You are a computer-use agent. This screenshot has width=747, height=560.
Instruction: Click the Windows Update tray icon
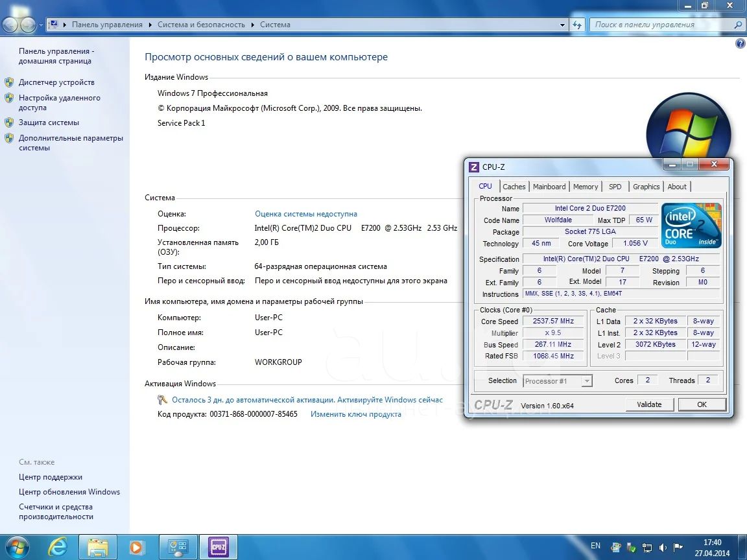[616, 547]
